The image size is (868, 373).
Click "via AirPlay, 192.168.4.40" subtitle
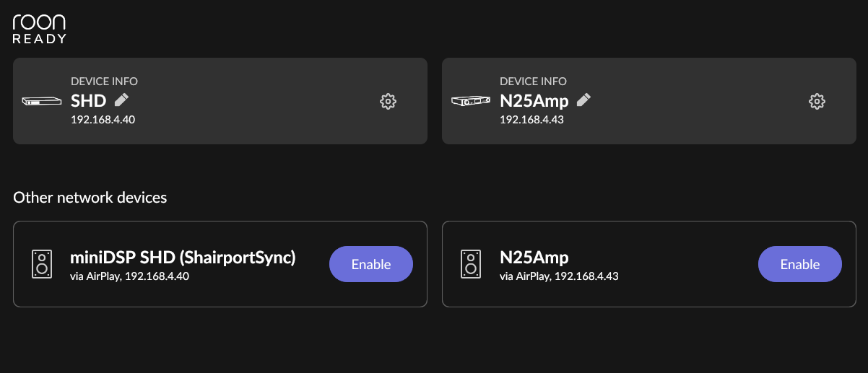129,276
